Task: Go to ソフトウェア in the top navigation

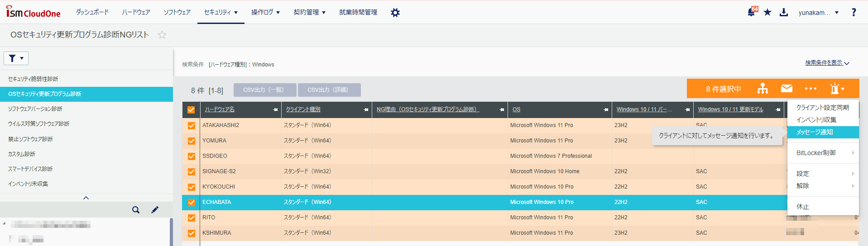Action: [177, 12]
